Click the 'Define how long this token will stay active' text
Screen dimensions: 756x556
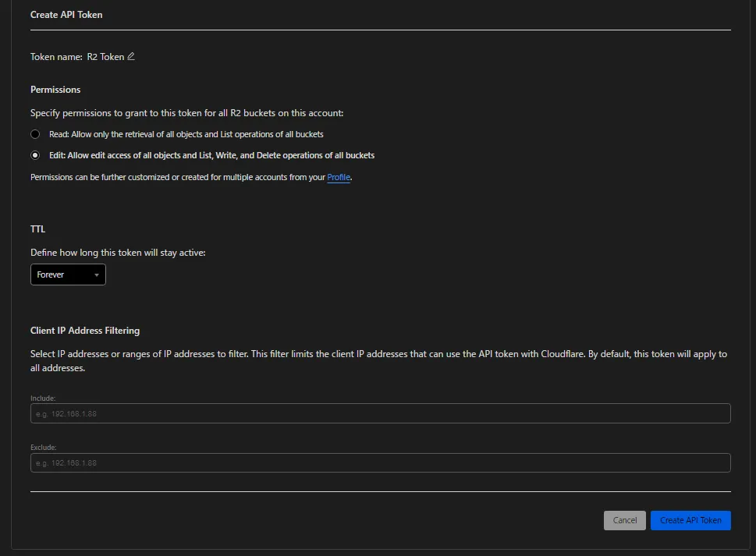coord(118,253)
